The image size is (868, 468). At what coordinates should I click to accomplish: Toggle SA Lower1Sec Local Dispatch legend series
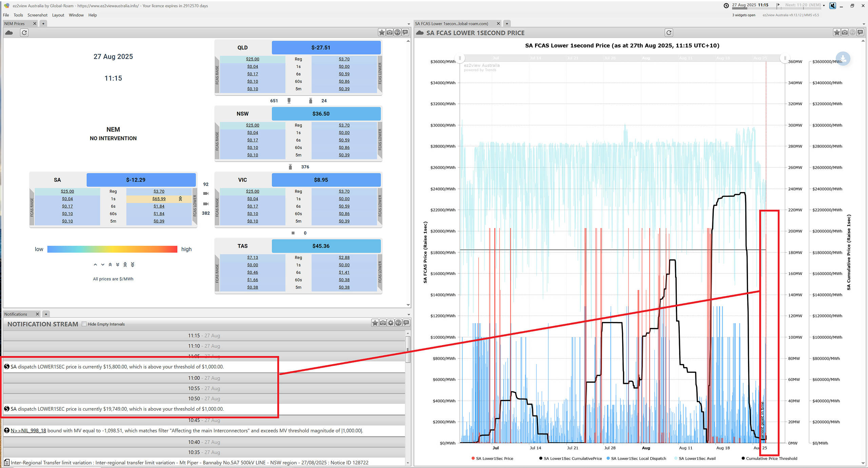pos(636,458)
